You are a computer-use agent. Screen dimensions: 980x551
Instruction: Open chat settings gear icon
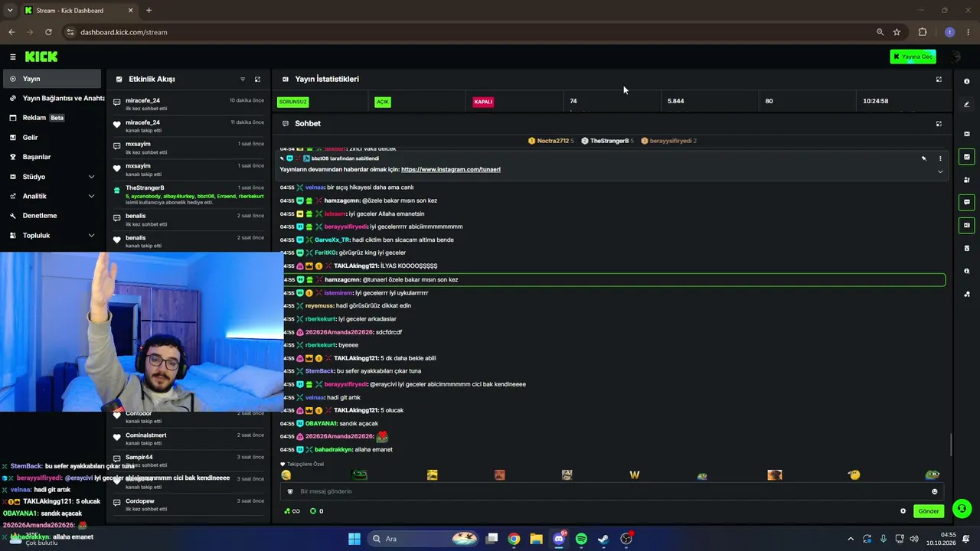click(x=903, y=511)
